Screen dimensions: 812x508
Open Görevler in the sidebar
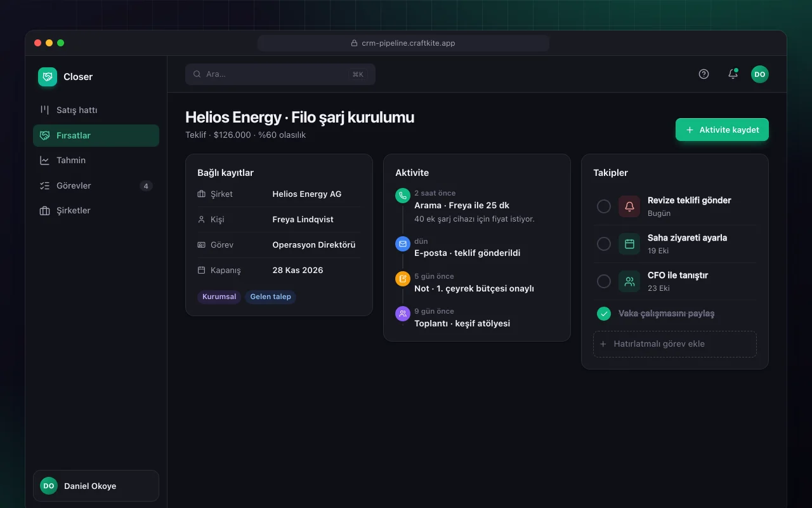pyautogui.click(x=96, y=186)
